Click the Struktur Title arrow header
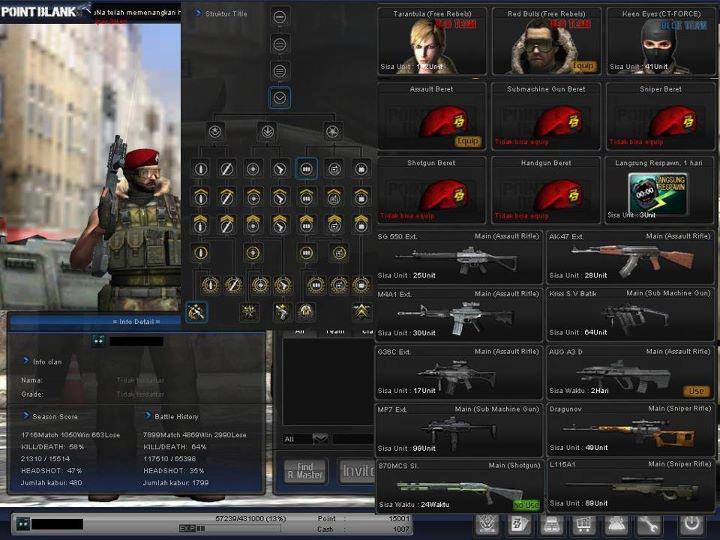This screenshot has width=720, height=540. pos(198,13)
